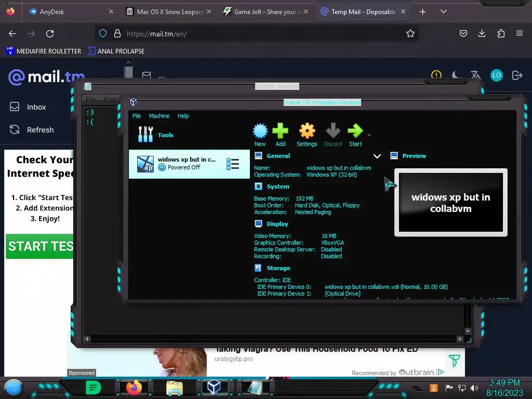Click Notepad's vertical scrollbar down arrow
Screen dimensions: 532x399
click(x=468, y=331)
